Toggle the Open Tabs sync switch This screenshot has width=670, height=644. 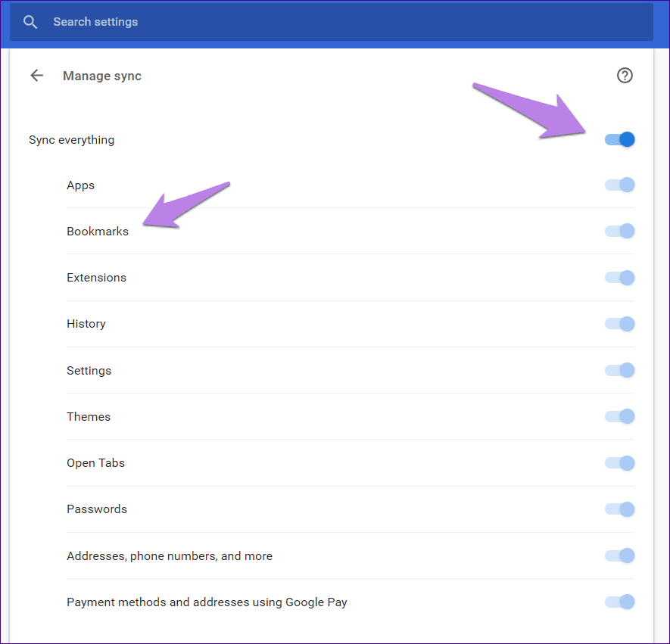click(x=619, y=463)
